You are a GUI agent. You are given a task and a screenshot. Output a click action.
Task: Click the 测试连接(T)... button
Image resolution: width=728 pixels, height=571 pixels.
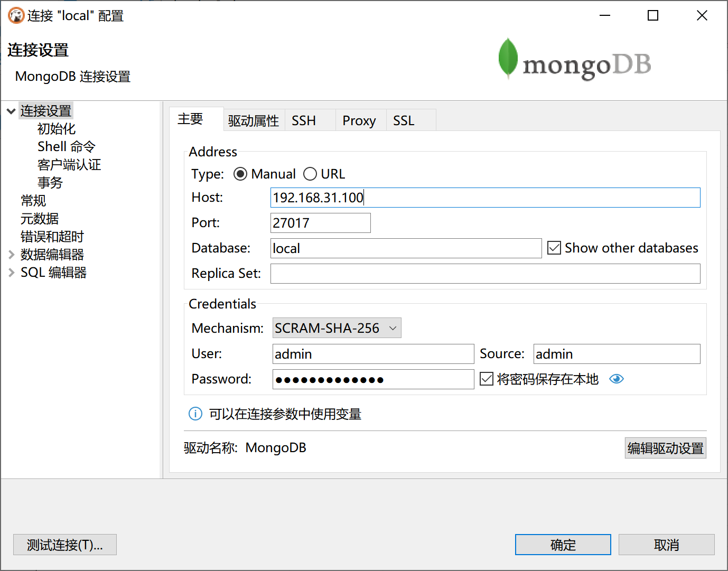tap(65, 545)
